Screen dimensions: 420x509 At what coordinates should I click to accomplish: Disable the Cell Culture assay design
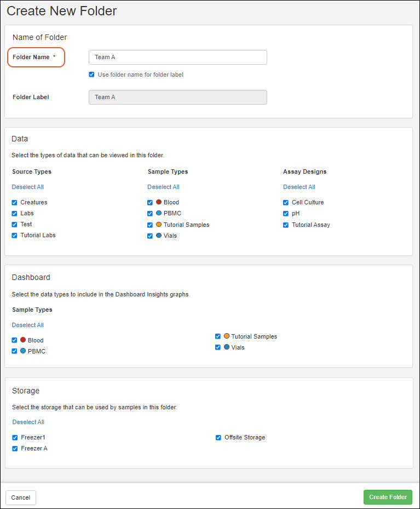[286, 203]
